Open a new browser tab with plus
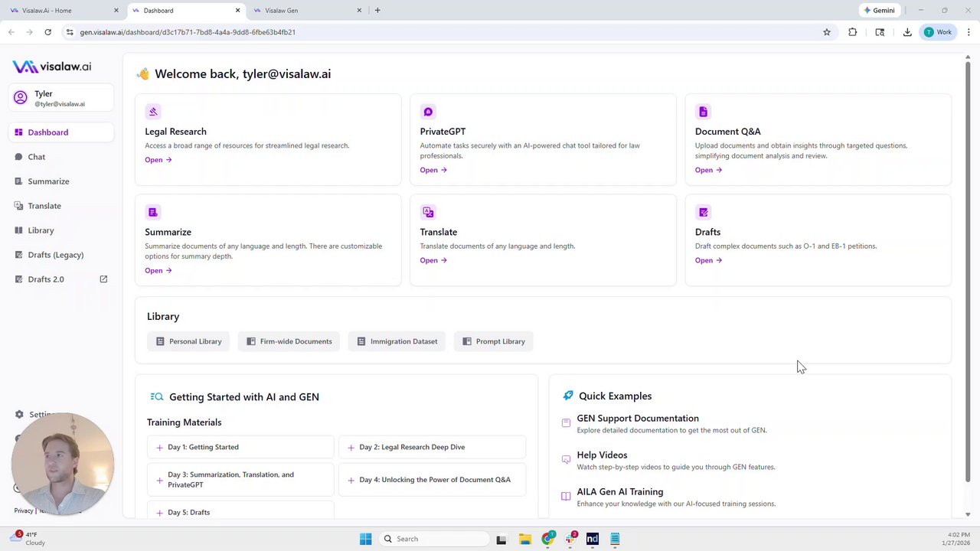980x551 pixels. coord(377,11)
